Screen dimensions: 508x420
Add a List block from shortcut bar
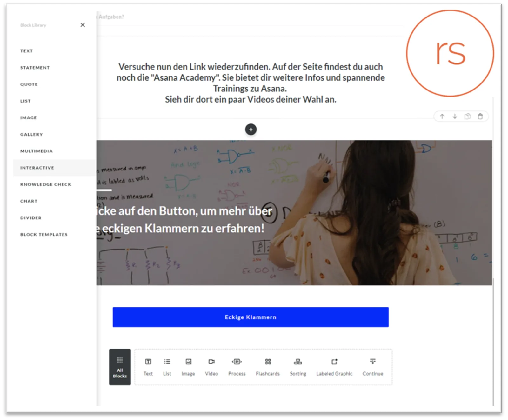[x=167, y=367]
